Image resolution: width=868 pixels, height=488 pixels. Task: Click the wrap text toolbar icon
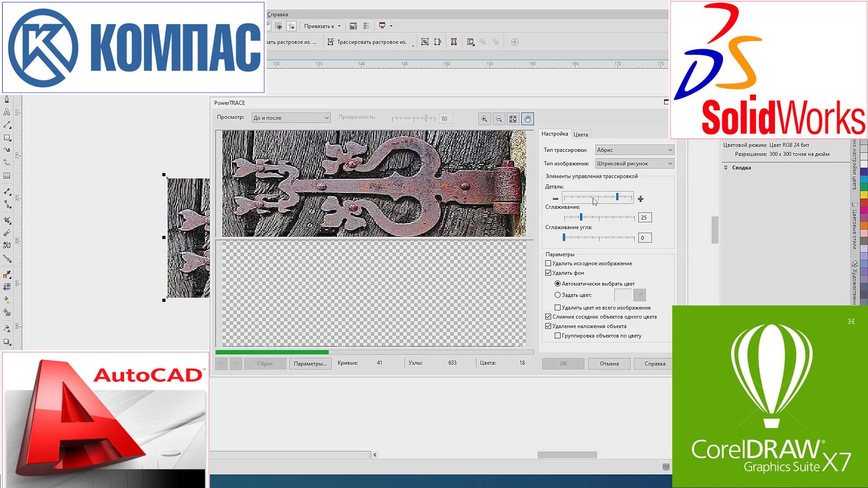470,42
